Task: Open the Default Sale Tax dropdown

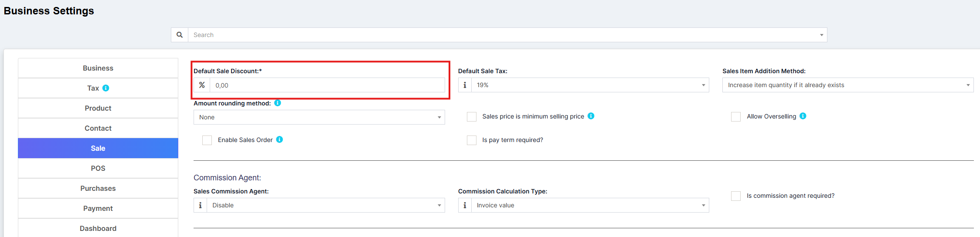Action: tap(590, 85)
